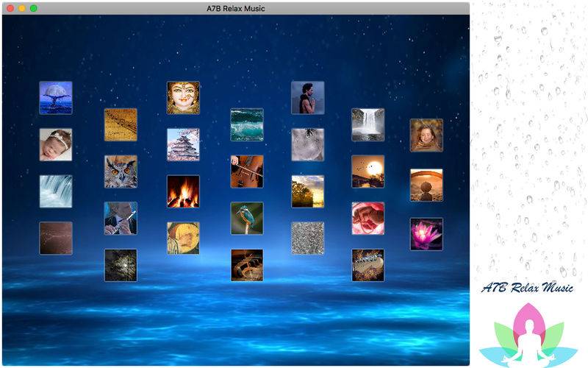Choose the child wrapped in scarf thumbnail
Viewport: 588px width, 368px height.
point(427,135)
